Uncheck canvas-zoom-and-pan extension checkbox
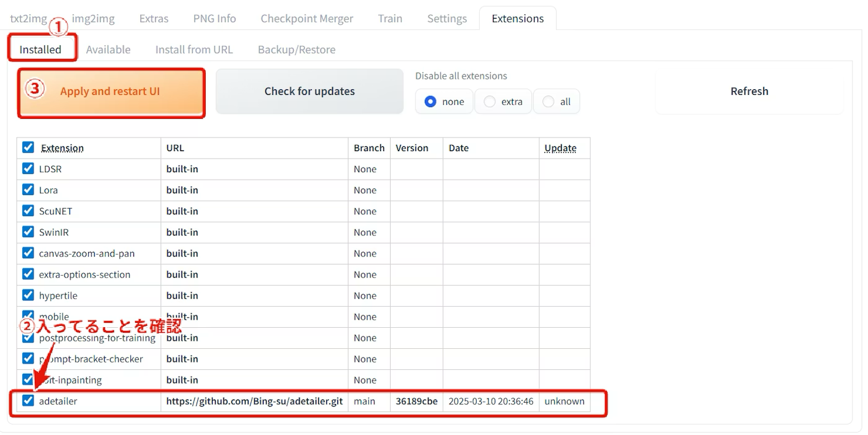The height and width of the screenshot is (435, 868). (x=28, y=253)
